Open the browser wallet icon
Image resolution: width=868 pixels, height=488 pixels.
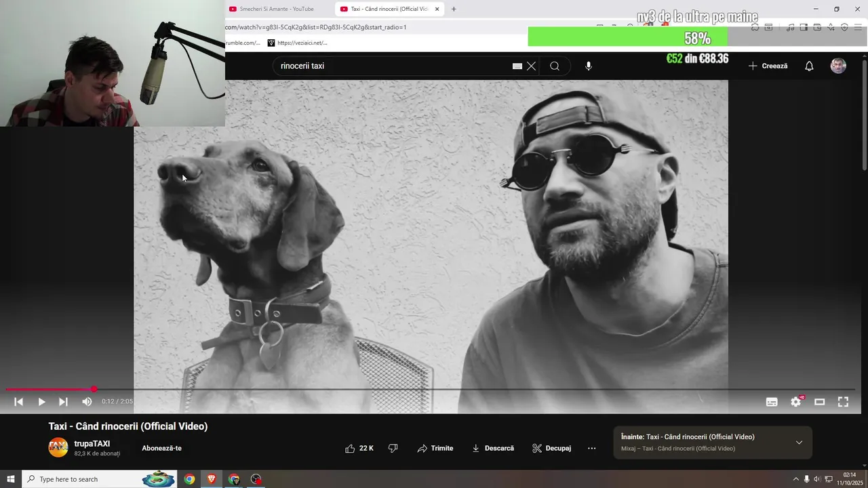817,27
